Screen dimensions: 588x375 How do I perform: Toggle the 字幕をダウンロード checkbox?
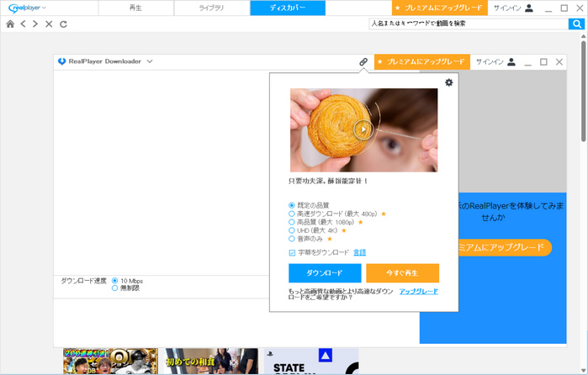point(292,253)
